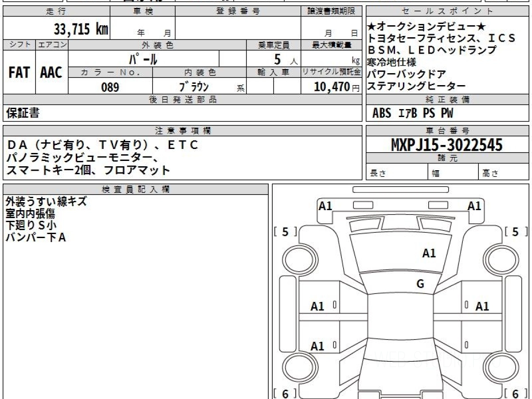Click the 高さ dimension cell
The height and width of the screenshot is (399, 532).
504,172
